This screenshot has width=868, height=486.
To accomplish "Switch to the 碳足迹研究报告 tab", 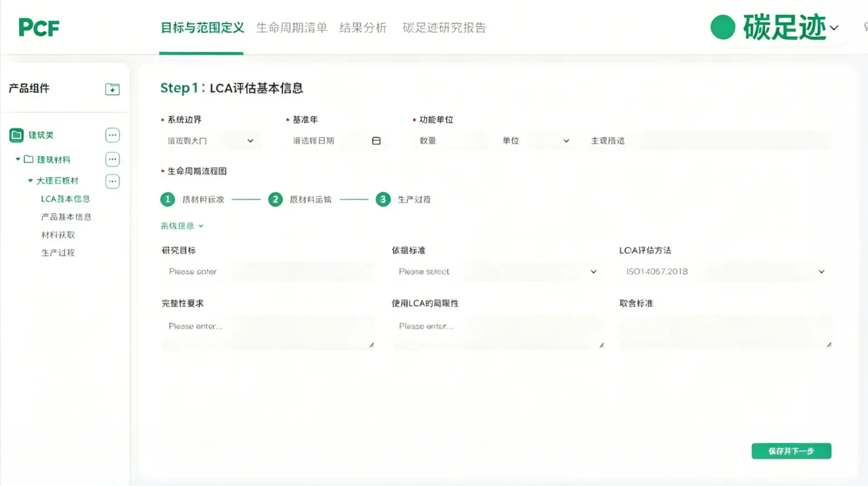I will pyautogui.click(x=444, y=27).
